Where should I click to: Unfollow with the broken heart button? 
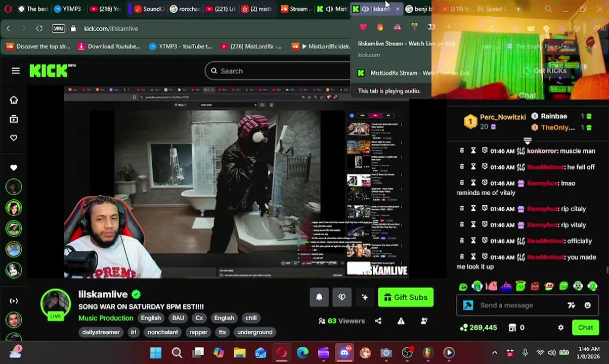[x=342, y=297]
